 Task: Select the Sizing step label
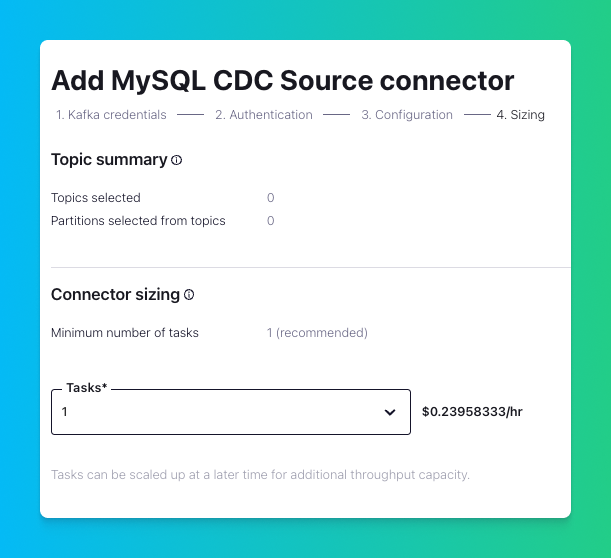[x=520, y=115]
